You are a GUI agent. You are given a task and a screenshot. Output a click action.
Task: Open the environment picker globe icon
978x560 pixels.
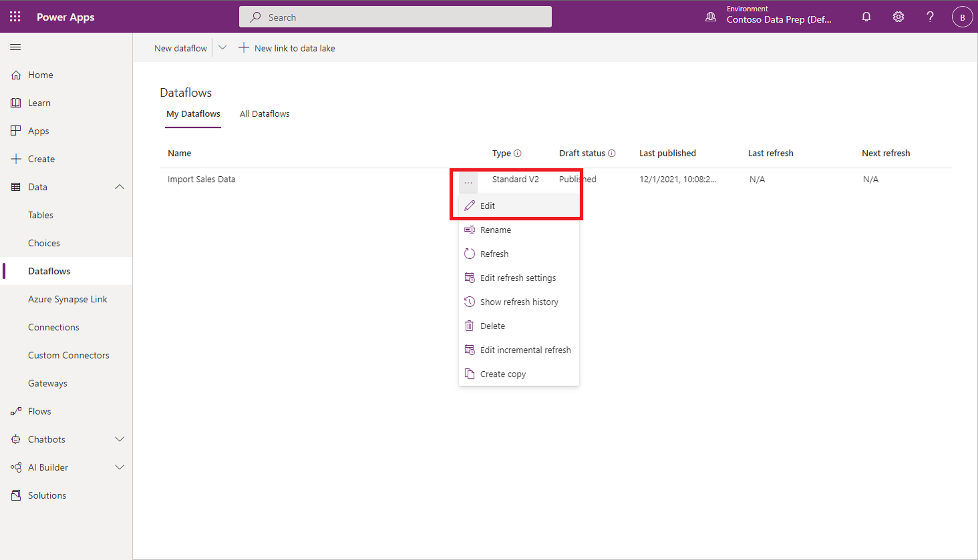click(x=710, y=17)
